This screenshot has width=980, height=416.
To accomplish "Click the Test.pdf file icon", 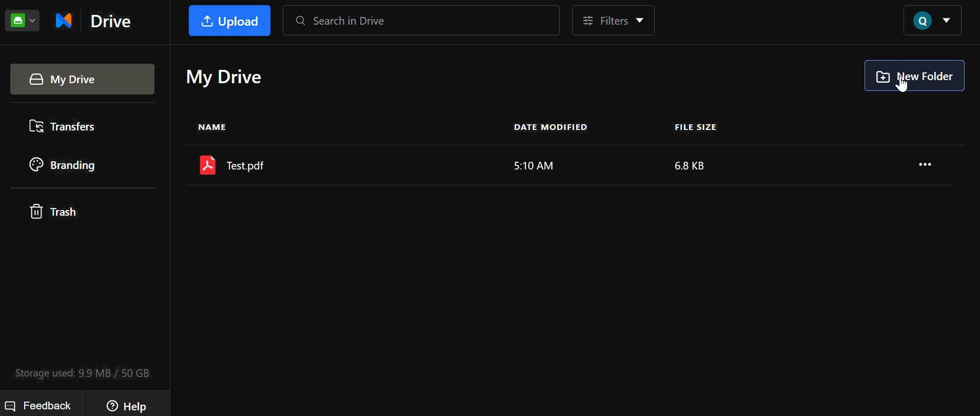I will pyautogui.click(x=208, y=165).
